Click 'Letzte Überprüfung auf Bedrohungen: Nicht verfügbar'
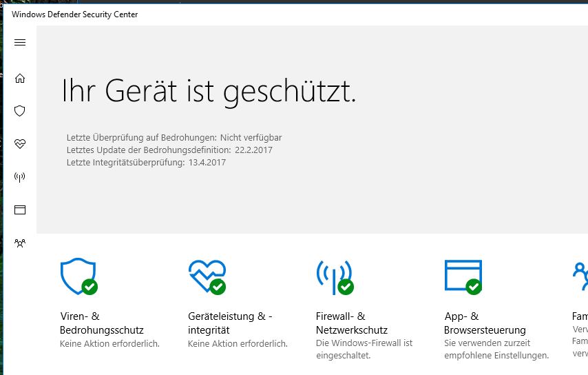The width and height of the screenshot is (588, 375). click(174, 138)
